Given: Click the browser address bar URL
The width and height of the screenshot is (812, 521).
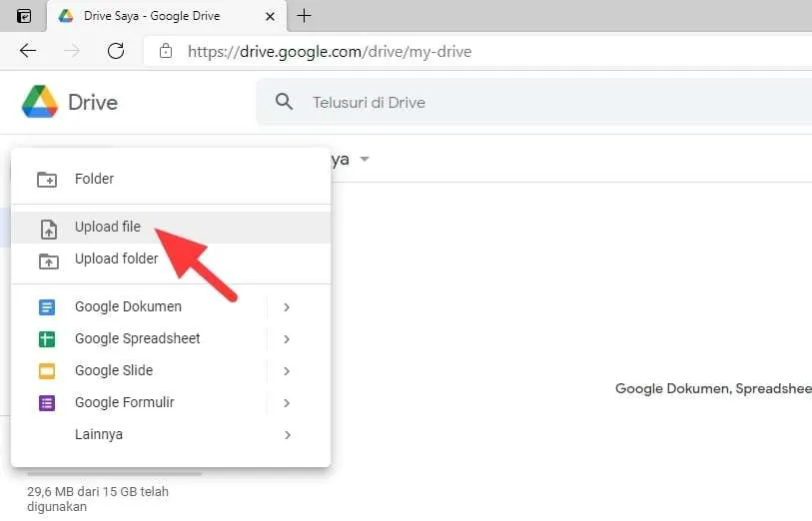Looking at the screenshot, I should [x=330, y=51].
